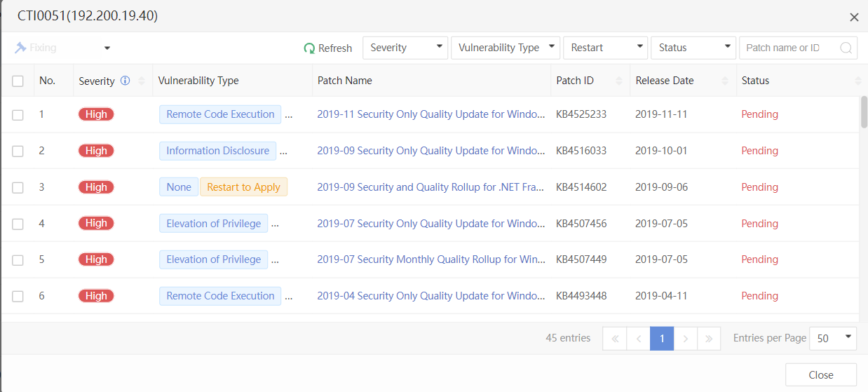
Task: Toggle the select-all header checkbox
Action: pyautogui.click(x=18, y=81)
